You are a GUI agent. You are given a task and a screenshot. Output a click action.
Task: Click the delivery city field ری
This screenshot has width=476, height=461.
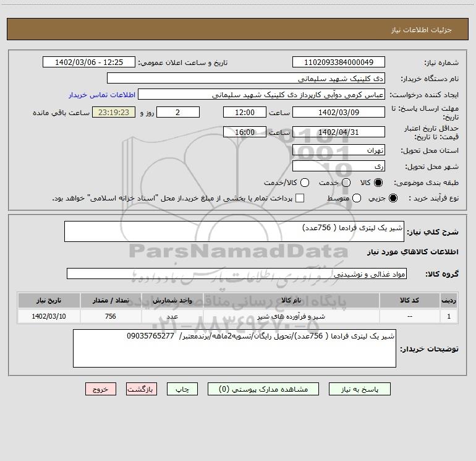[339, 166]
